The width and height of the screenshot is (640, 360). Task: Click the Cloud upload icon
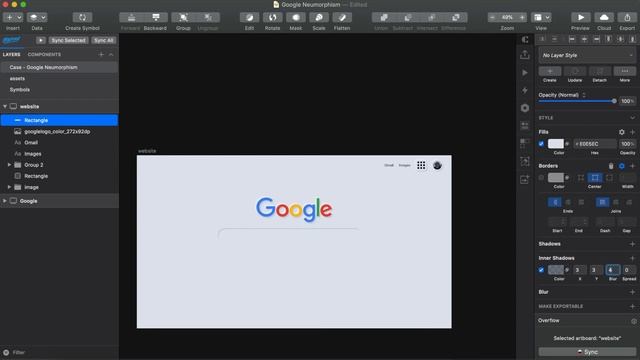coord(604,17)
